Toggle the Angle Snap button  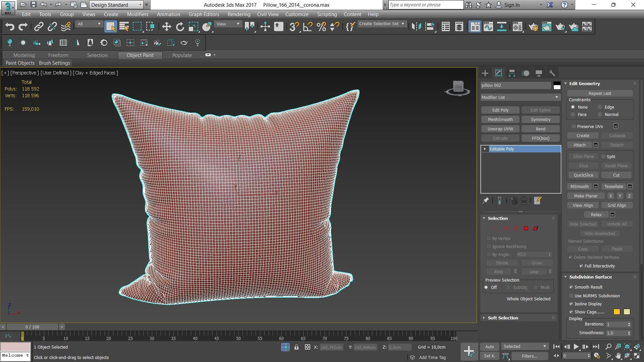pyautogui.click(x=308, y=27)
